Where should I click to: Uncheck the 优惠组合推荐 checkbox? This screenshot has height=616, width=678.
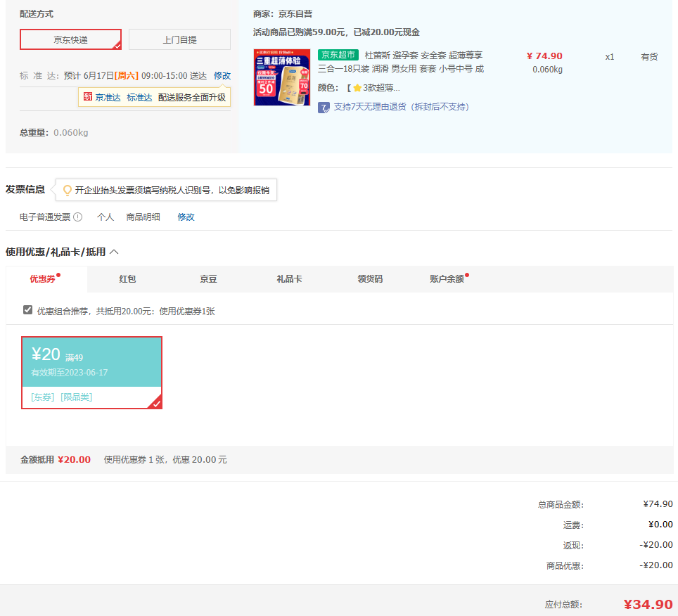point(27,310)
